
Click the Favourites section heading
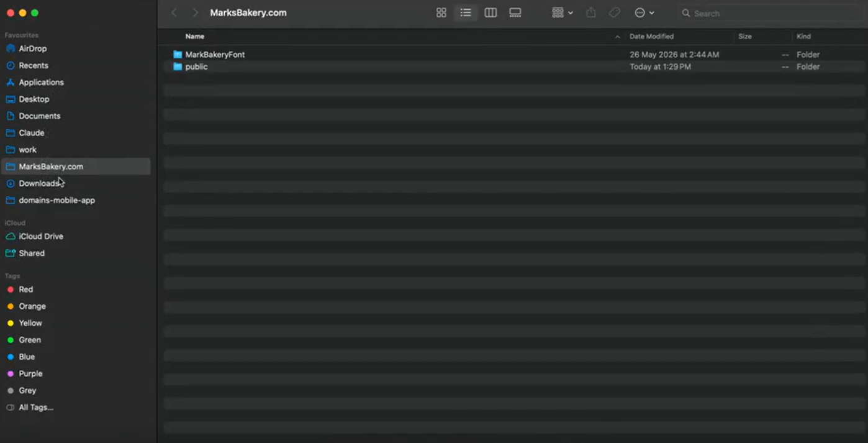coord(21,35)
